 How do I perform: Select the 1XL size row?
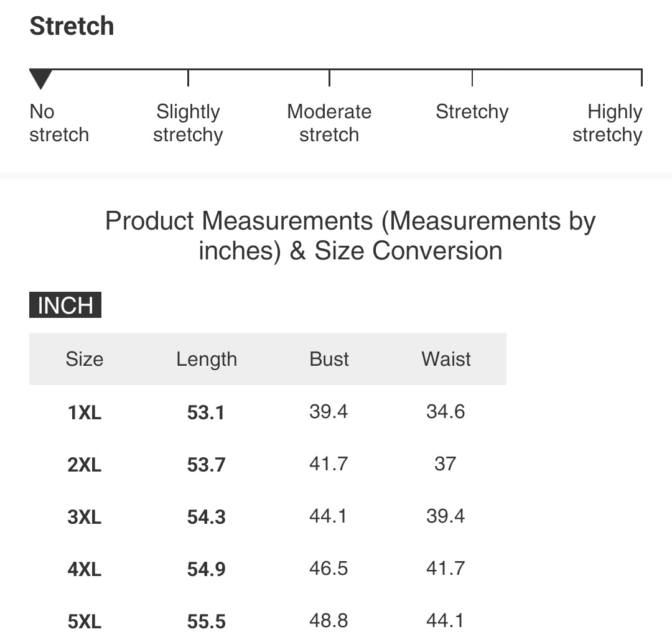[268, 412]
